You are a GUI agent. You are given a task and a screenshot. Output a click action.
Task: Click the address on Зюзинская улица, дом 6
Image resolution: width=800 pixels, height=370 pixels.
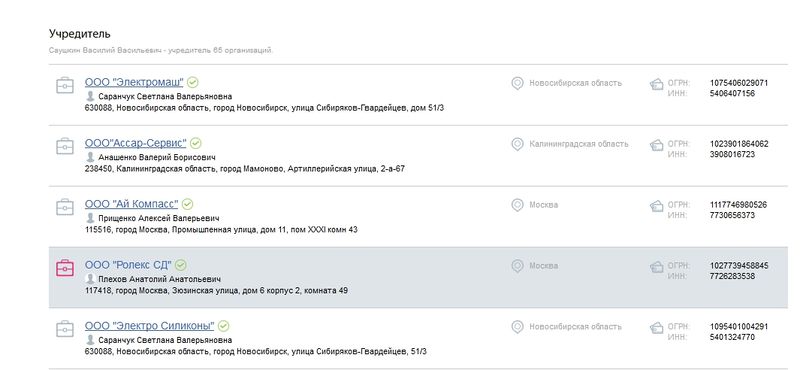216,290
